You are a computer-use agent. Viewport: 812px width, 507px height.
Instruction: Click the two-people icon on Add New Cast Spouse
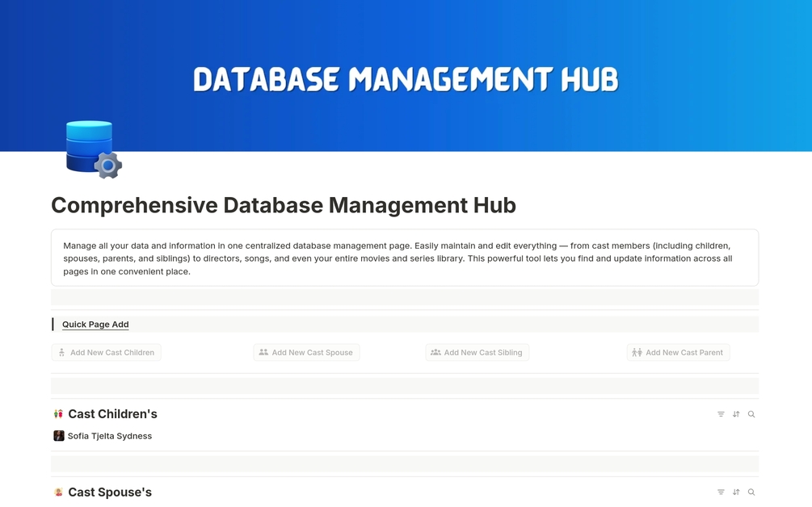[x=263, y=352]
